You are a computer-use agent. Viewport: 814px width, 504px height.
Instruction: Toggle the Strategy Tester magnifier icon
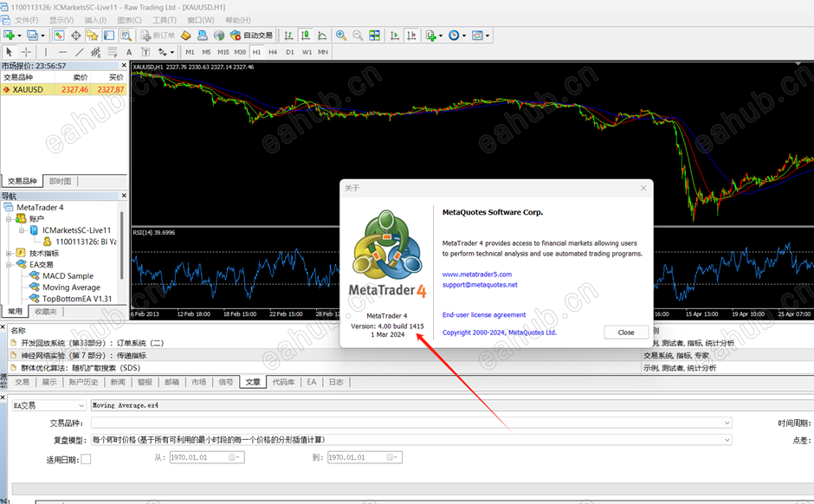coord(126,36)
